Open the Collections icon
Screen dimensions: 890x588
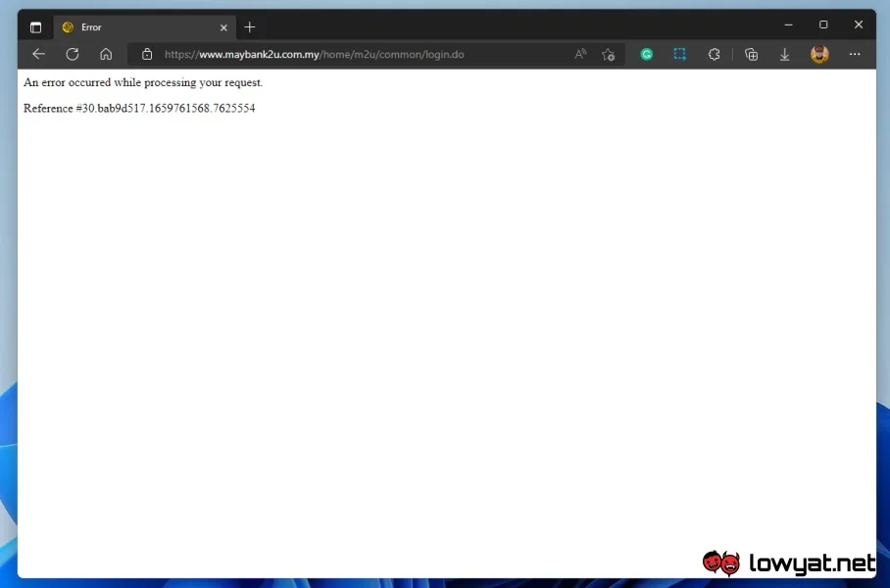pyautogui.click(x=751, y=55)
